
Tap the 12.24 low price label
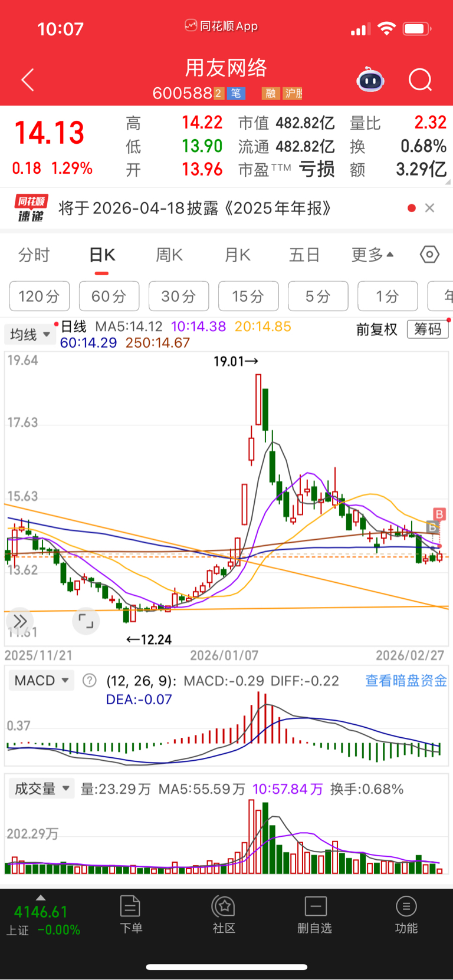tap(149, 639)
